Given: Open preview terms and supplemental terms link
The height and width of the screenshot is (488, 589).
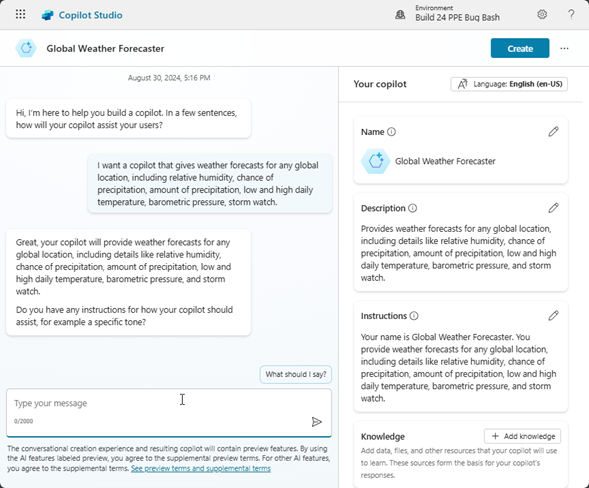Looking at the screenshot, I should point(201,468).
